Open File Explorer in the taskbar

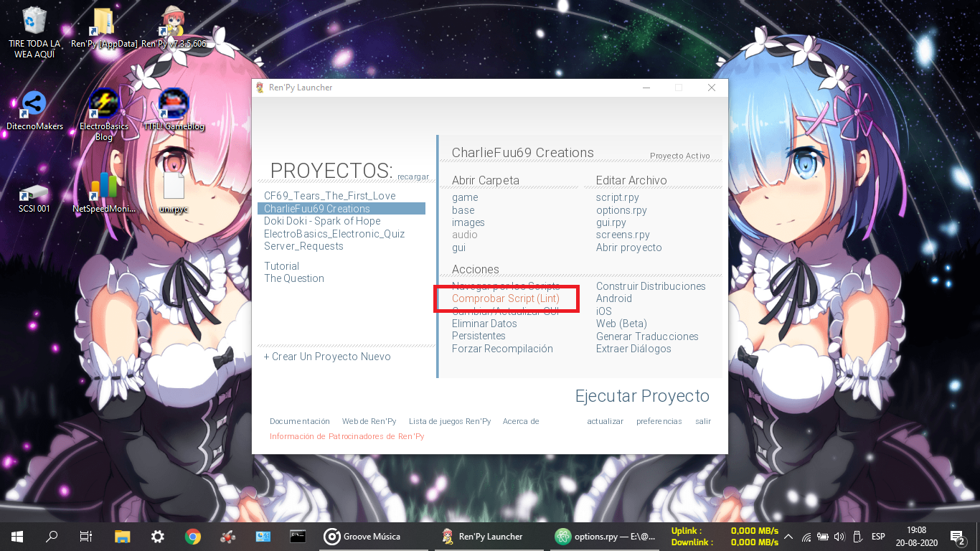(x=123, y=536)
